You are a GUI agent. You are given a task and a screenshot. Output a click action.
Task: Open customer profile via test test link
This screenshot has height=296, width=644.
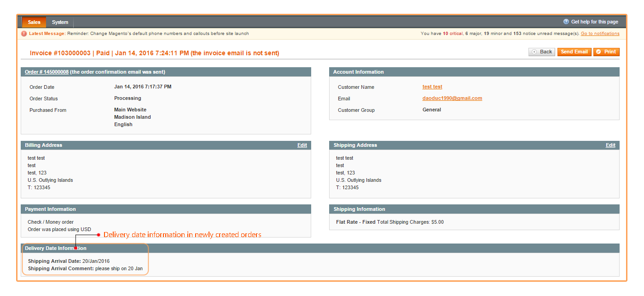coord(432,87)
